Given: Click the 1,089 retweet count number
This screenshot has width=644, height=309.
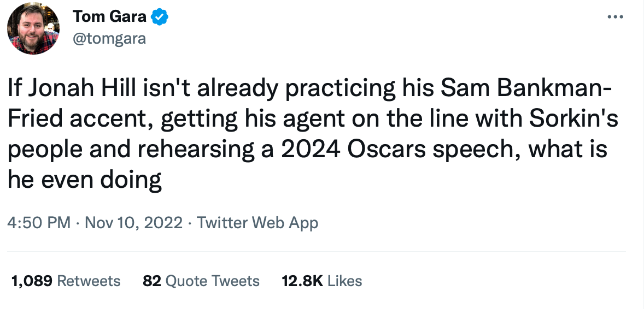Looking at the screenshot, I should click(x=32, y=281).
